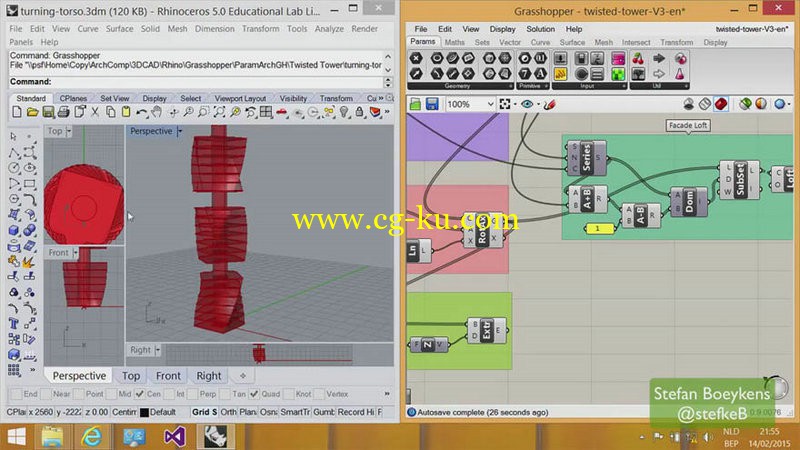Screen dimensions: 800x450
Task: Click the Copy icon in Rhino's toolbar
Action: (x=110, y=112)
